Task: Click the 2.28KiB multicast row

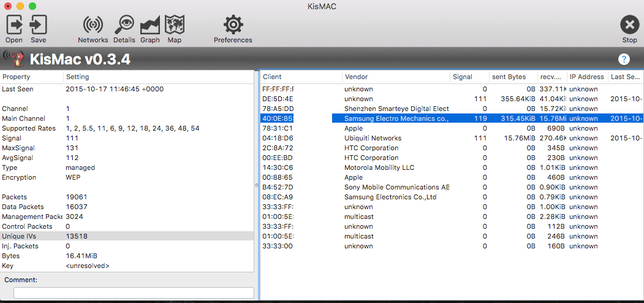Action: (452, 217)
